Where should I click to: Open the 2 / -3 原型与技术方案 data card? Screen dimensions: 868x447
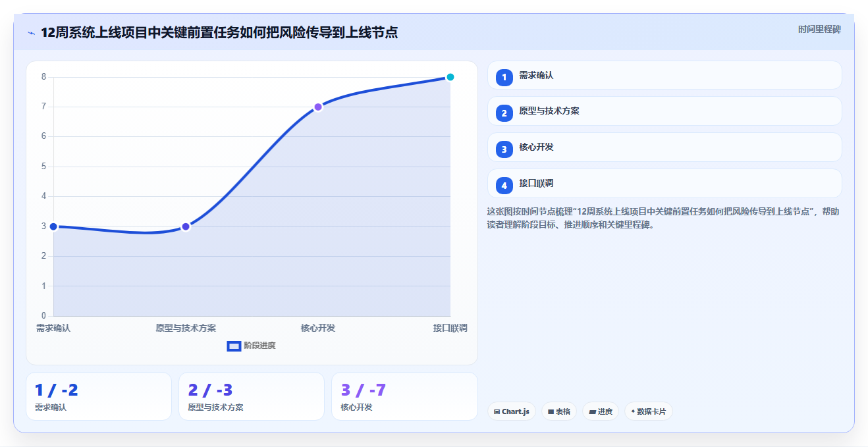[252, 396]
